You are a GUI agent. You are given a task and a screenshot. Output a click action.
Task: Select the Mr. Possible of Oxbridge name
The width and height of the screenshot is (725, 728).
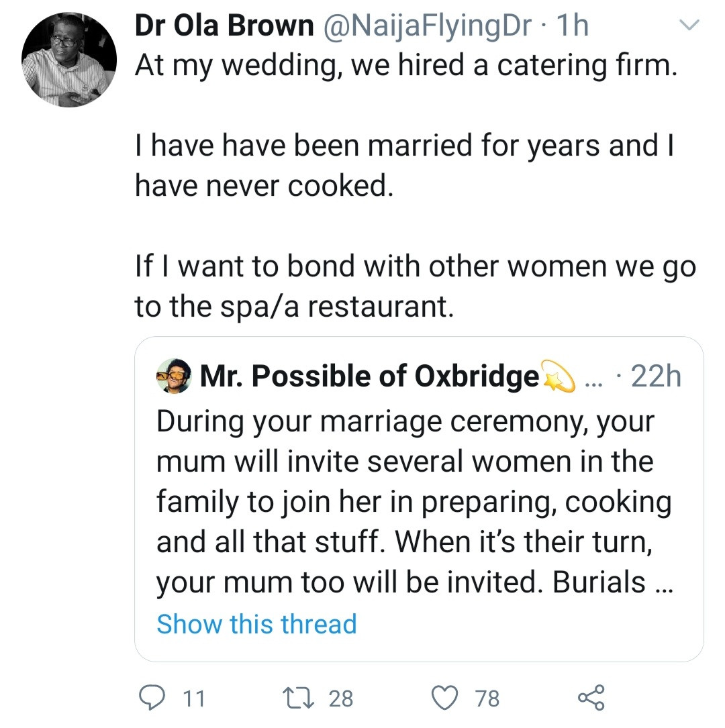[x=369, y=378]
